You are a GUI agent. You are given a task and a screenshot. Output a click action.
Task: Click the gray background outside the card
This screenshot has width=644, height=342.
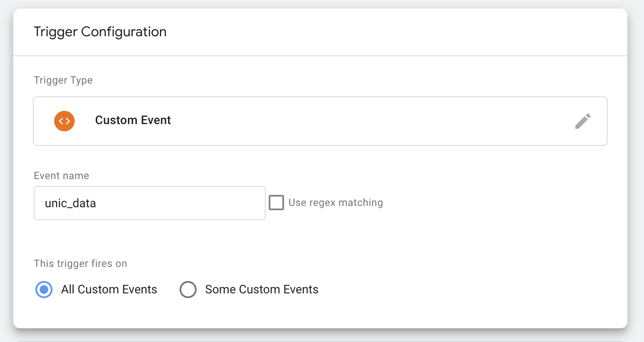636,171
